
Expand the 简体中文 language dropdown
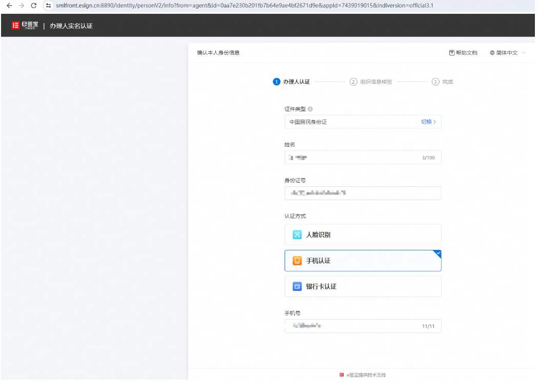[x=507, y=53]
